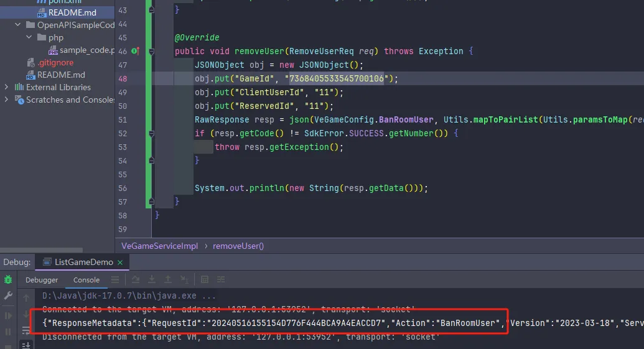The height and width of the screenshot is (349, 644).
Task: Click System.out.println statement on line 56
Action: pos(311,188)
